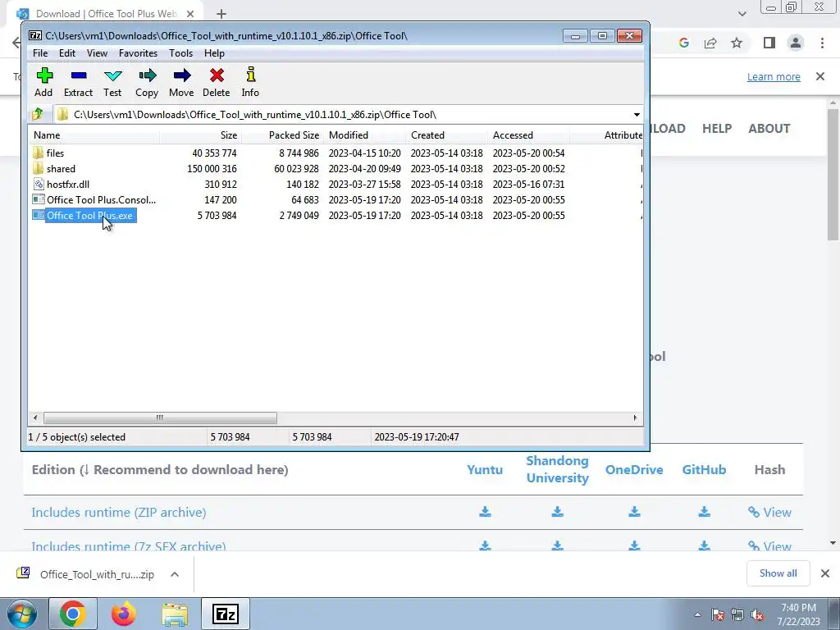Open Chrome side panel icon
The height and width of the screenshot is (630, 840).
pyautogui.click(x=769, y=43)
